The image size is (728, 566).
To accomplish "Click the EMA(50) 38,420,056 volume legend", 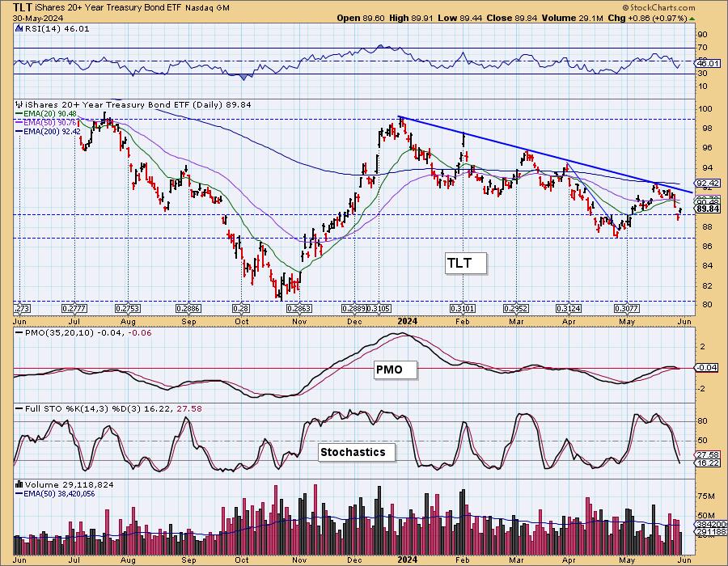I will click(x=59, y=493).
